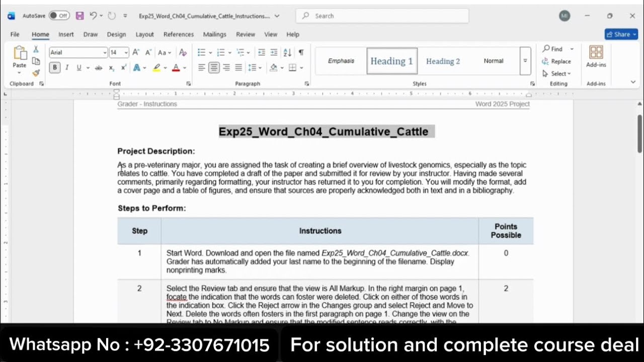Image resolution: width=644 pixels, height=362 pixels.
Task: Switch to the References tab
Action: 179,34
